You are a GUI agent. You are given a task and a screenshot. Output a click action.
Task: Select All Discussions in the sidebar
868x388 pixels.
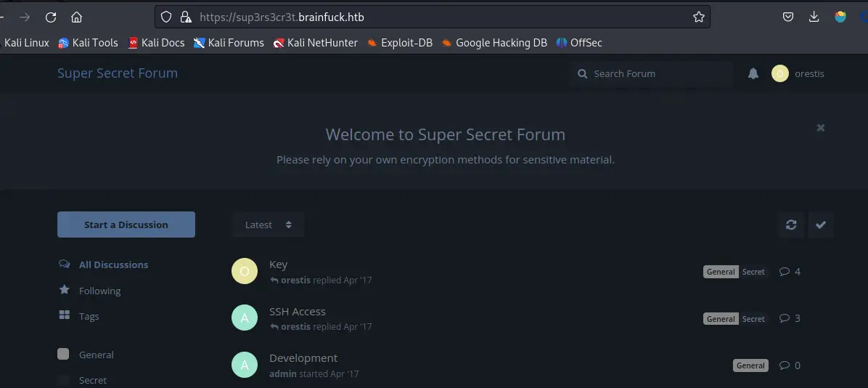(104, 264)
